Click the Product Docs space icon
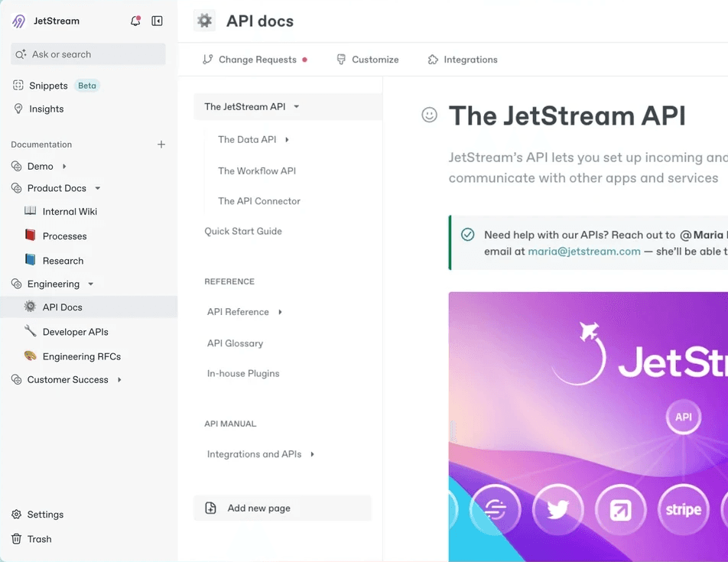728x562 pixels. point(16,188)
